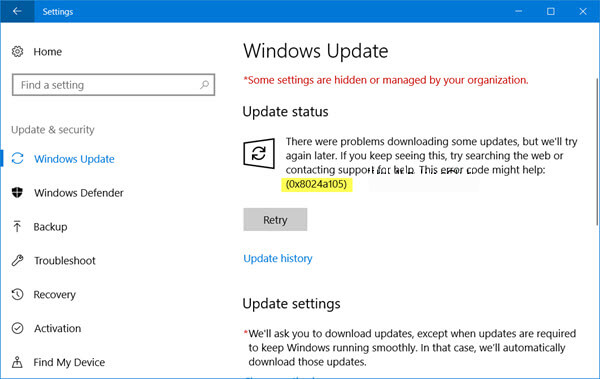Maximize the Settings window
The image size is (600, 379).
point(551,11)
